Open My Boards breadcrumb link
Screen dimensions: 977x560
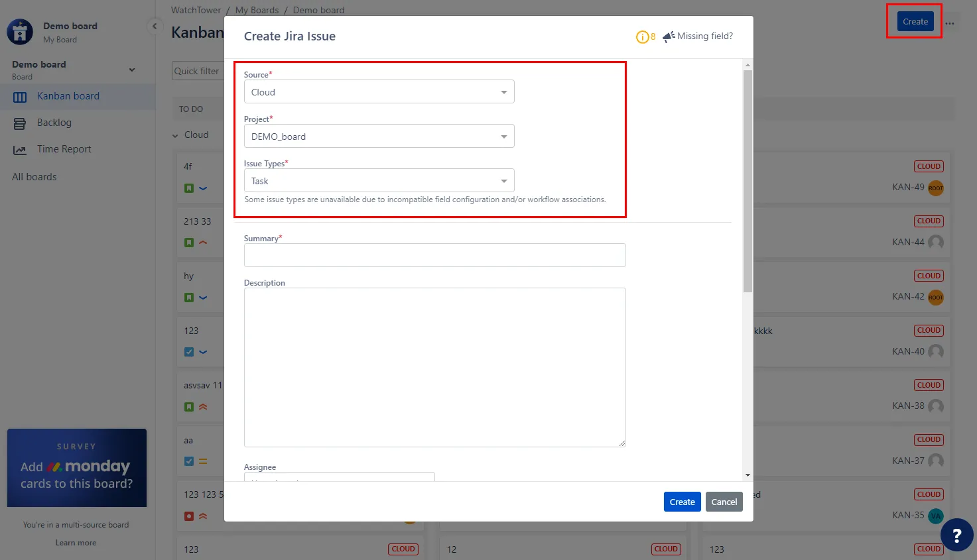pos(257,10)
